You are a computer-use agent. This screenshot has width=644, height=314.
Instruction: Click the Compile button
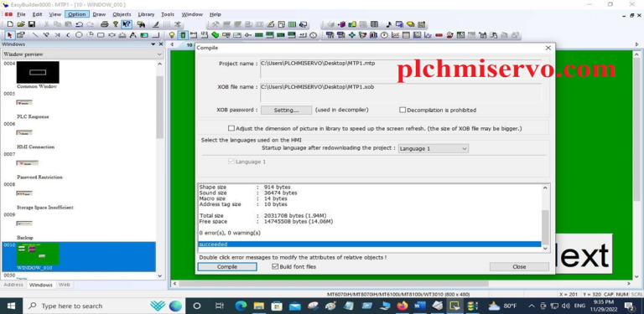click(227, 267)
